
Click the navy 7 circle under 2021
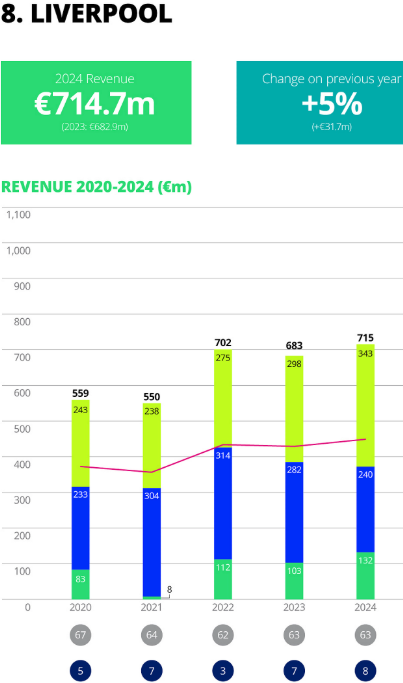pyautogui.click(x=152, y=671)
